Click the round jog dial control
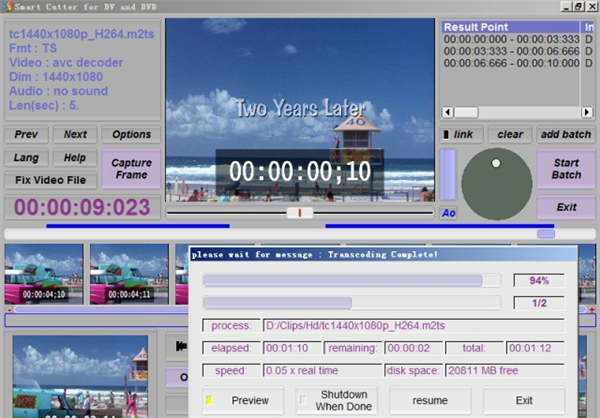The height and width of the screenshot is (418, 600). coord(497,184)
